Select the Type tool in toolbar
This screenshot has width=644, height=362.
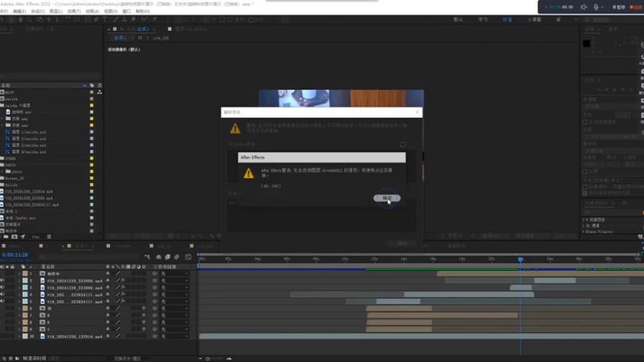[x=105, y=20]
